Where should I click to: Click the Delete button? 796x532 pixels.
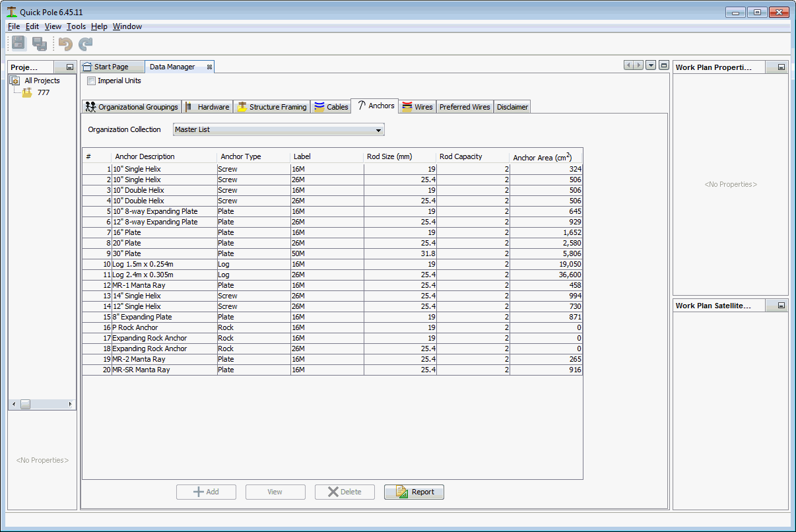click(x=345, y=492)
